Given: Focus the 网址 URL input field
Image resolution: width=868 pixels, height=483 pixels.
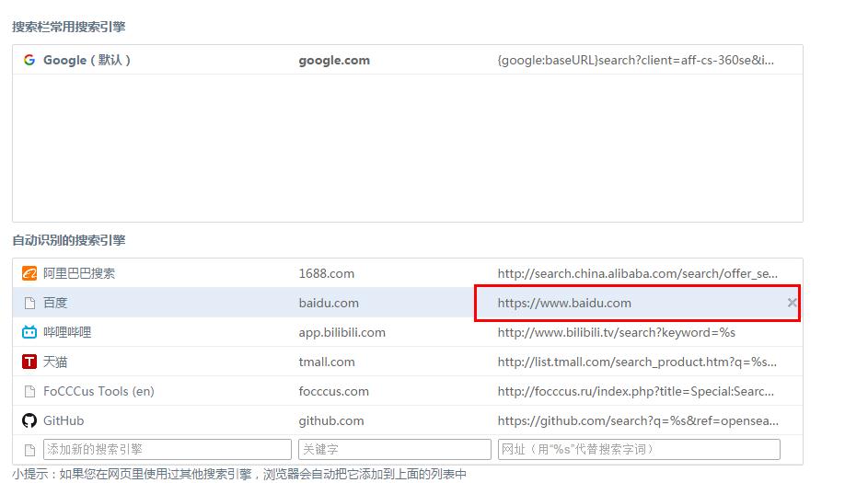Looking at the screenshot, I should click(x=639, y=449).
